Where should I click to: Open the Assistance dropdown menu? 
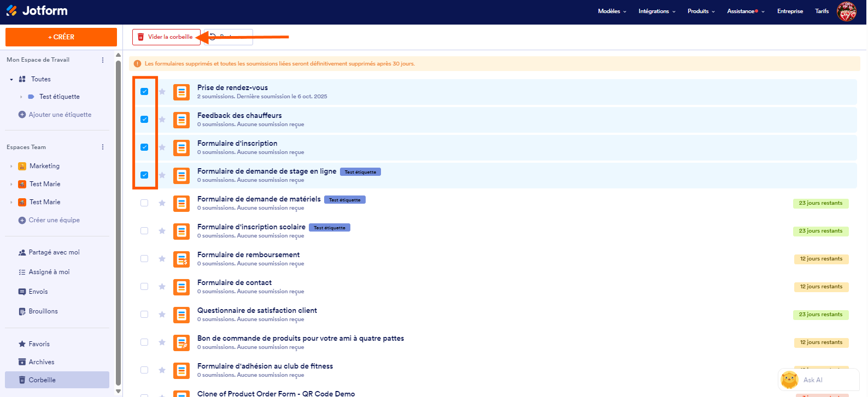click(746, 11)
